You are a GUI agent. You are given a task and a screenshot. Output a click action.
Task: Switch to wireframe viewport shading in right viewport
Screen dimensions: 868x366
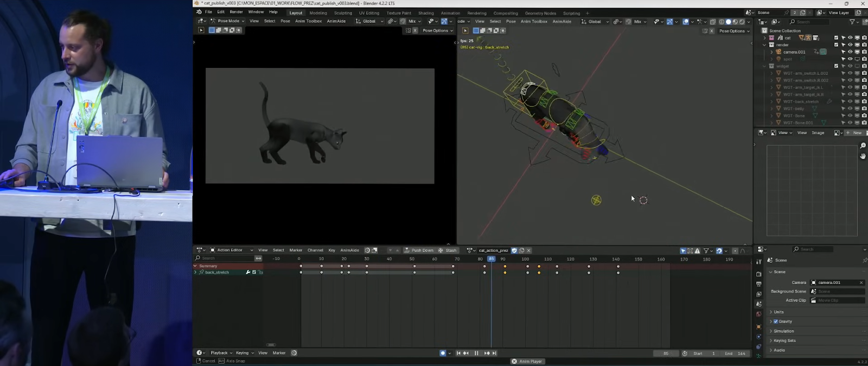(722, 22)
